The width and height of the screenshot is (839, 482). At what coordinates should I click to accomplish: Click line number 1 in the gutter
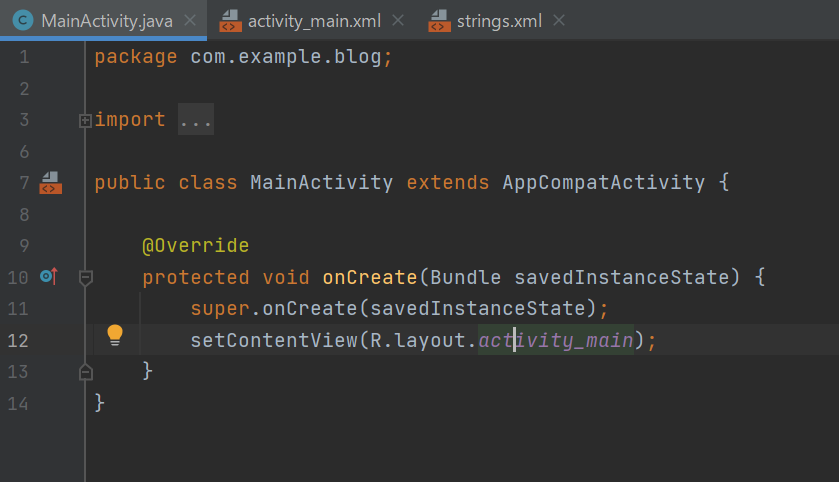click(24, 57)
